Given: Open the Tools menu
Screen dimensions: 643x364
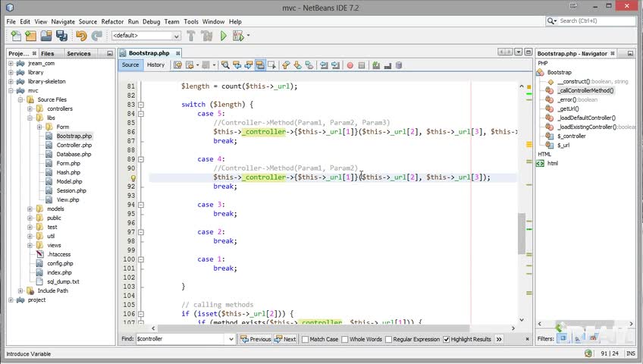Looking at the screenshot, I should click(x=190, y=22).
